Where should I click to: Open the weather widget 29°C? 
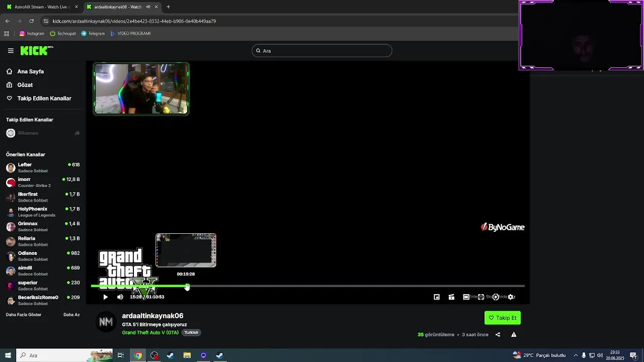click(x=539, y=355)
